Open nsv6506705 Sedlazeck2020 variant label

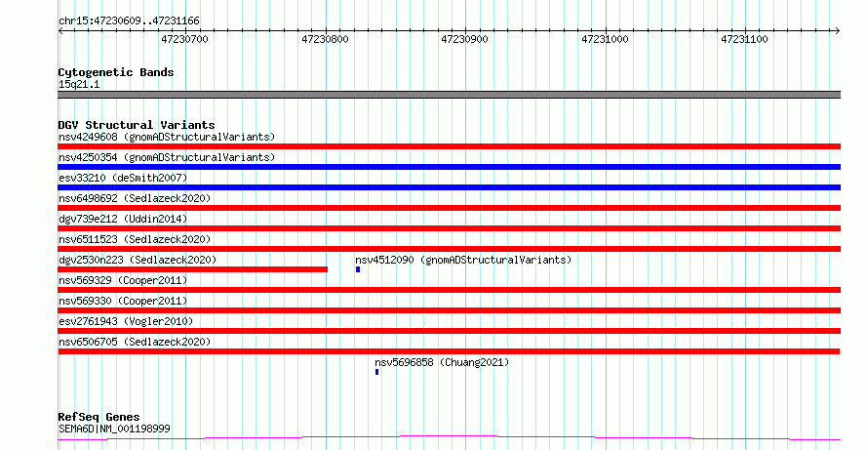[135, 342]
